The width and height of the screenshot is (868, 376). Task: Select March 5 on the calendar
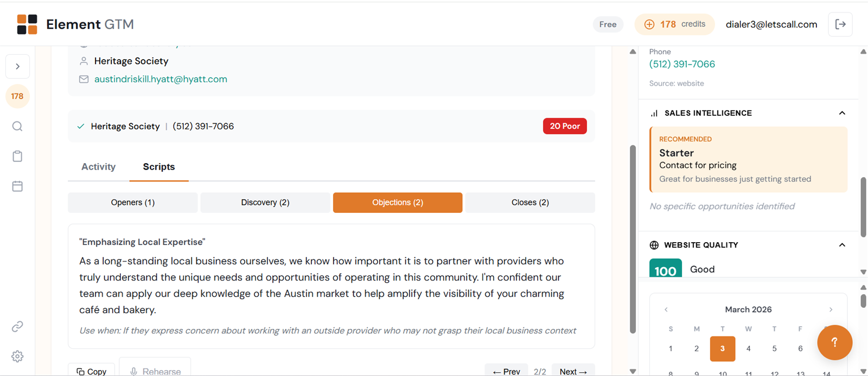(x=774, y=348)
